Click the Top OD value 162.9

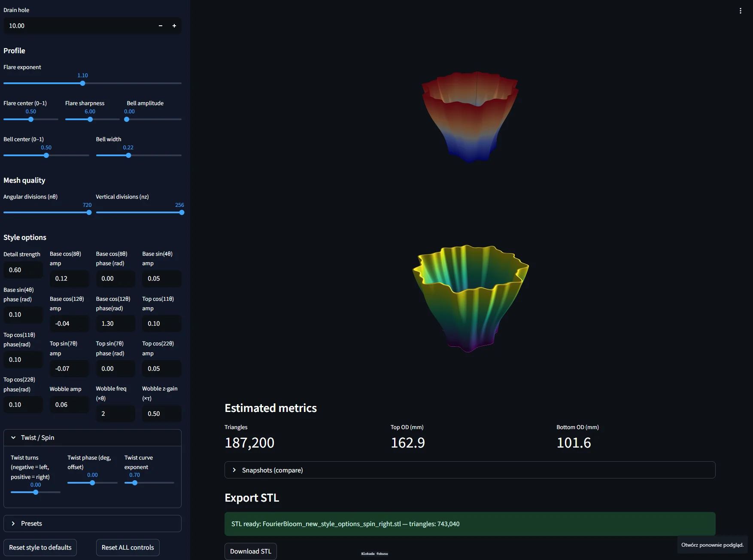point(408,443)
